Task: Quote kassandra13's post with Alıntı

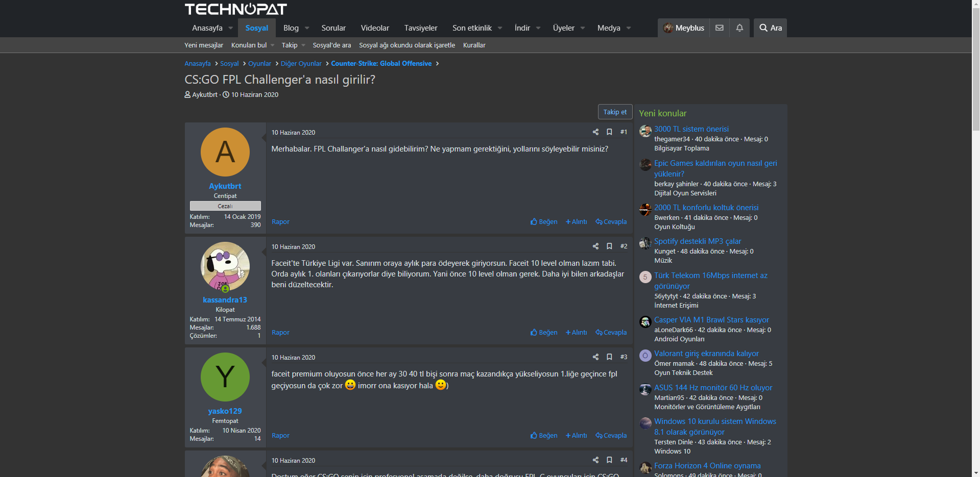Action: (576, 333)
